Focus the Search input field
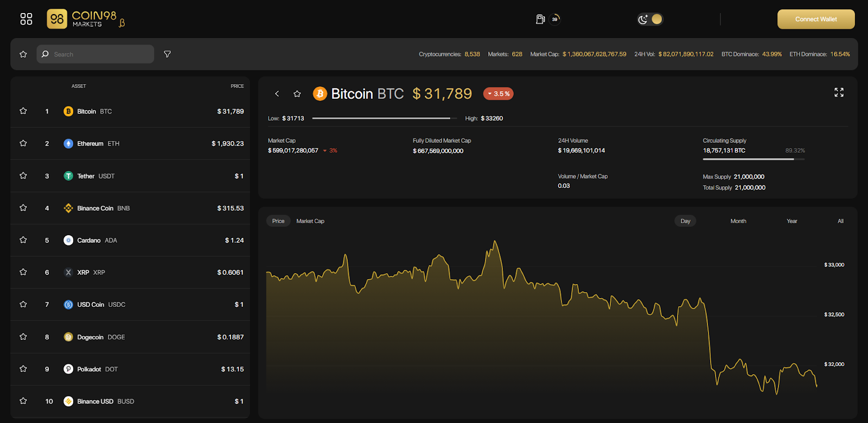This screenshot has width=868, height=423. click(x=95, y=54)
